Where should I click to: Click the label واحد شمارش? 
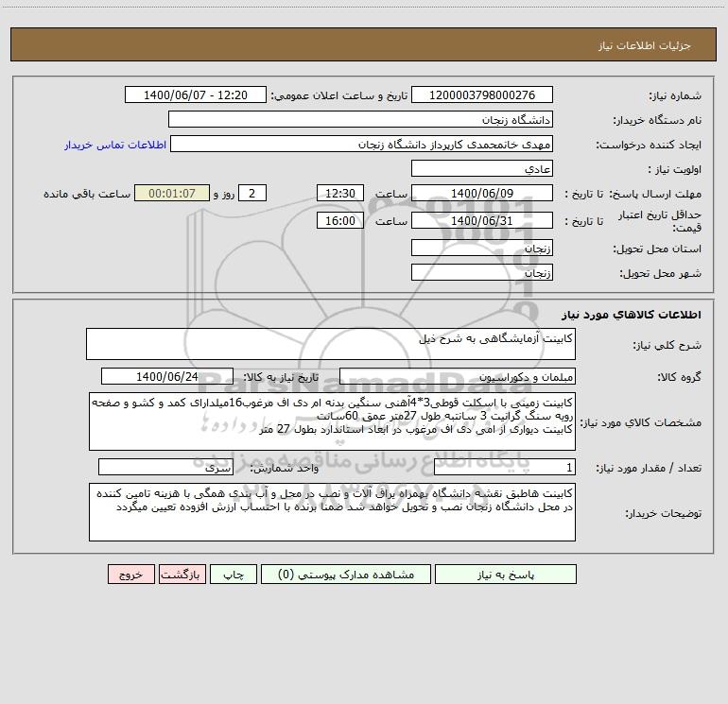tap(285, 469)
